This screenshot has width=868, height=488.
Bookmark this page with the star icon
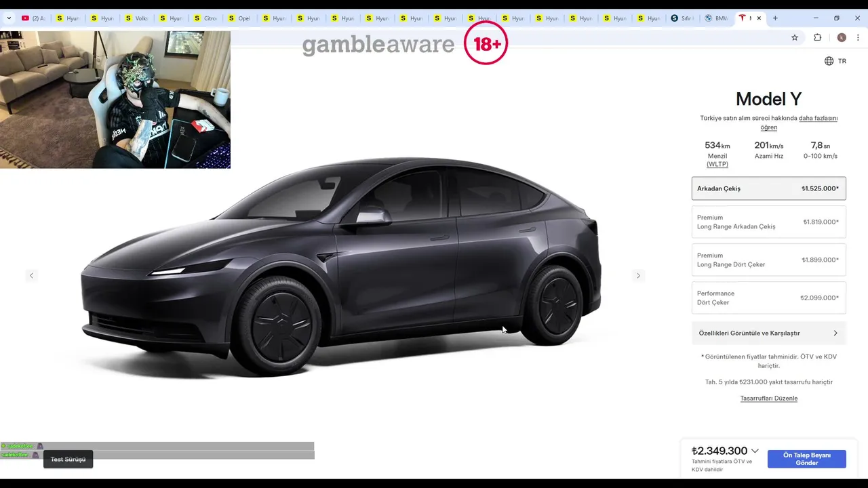pyautogui.click(x=795, y=37)
